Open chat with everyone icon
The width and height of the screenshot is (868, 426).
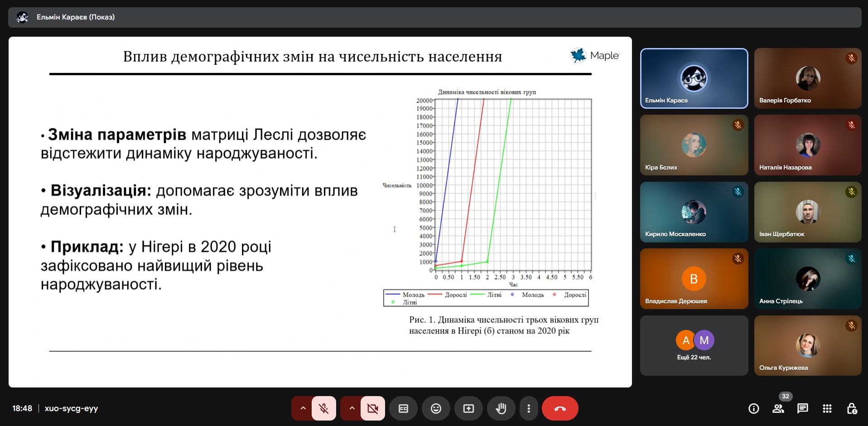coord(803,409)
